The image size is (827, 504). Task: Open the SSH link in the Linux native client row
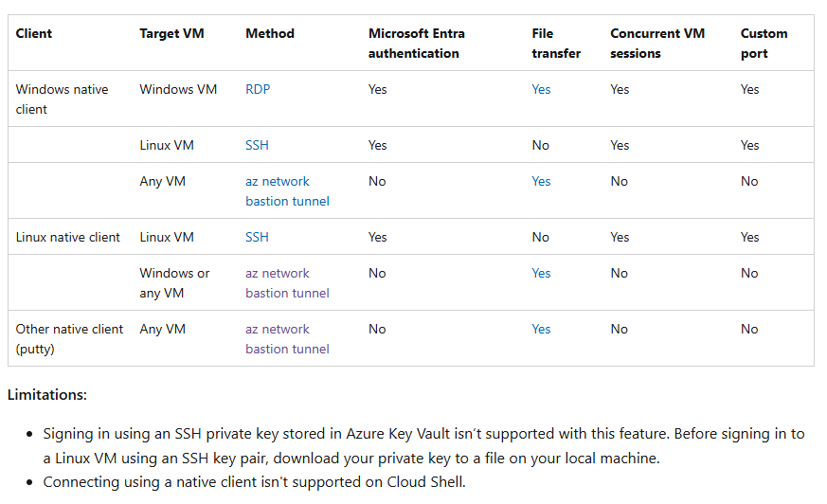pyautogui.click(x=257, y=237)
